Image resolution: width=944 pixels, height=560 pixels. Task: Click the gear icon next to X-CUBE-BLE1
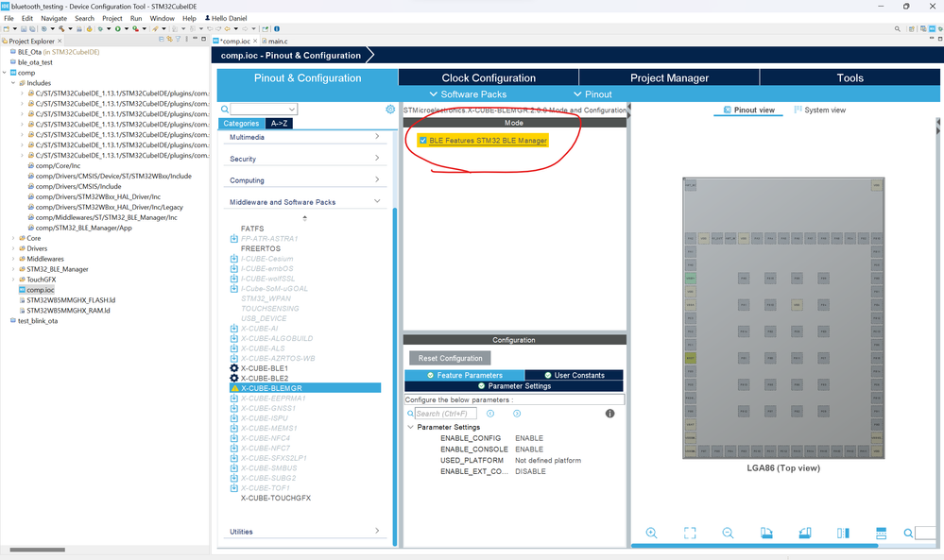click(234, 368)
